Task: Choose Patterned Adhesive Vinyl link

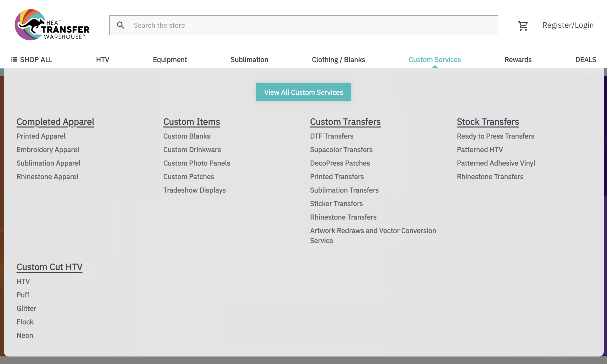Action: pos(496,163)
